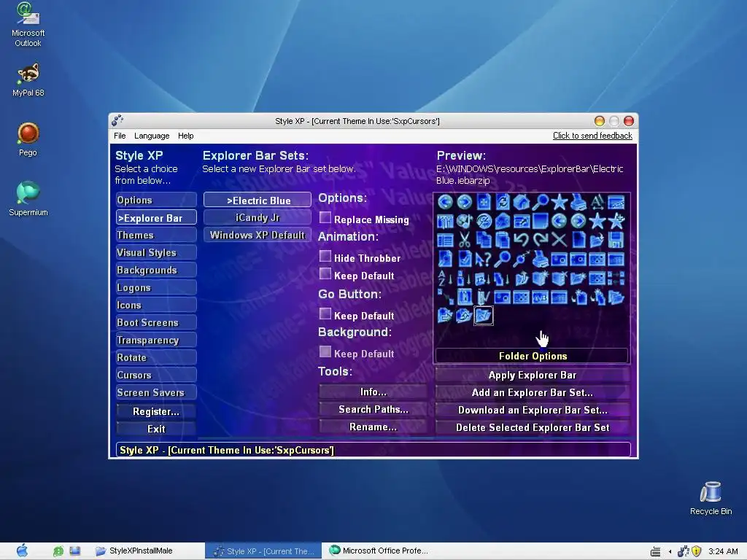Viewport: 747px width, 560px height.
Task: Open the Options section in sidebar
Action: pyautogui.click(x=156, y=200)
